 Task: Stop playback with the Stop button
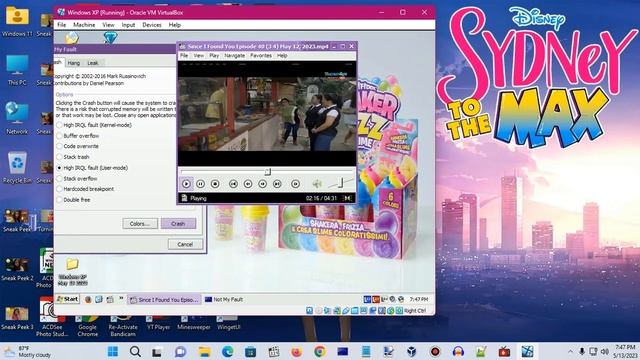pyautogui.click(x=215, y=184)
